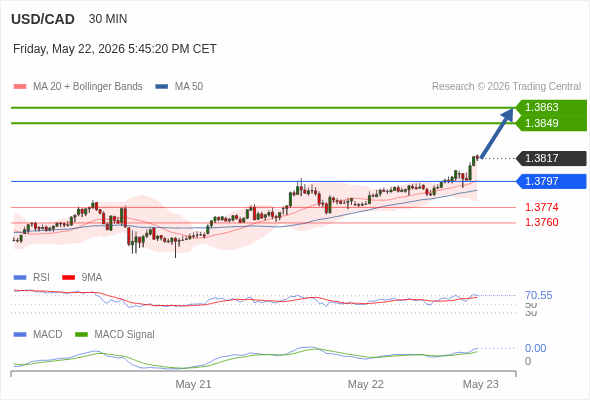This screenshot has width=590, height=400.
Task: Click the RSI value 70.55
Action: pos(539,295)
